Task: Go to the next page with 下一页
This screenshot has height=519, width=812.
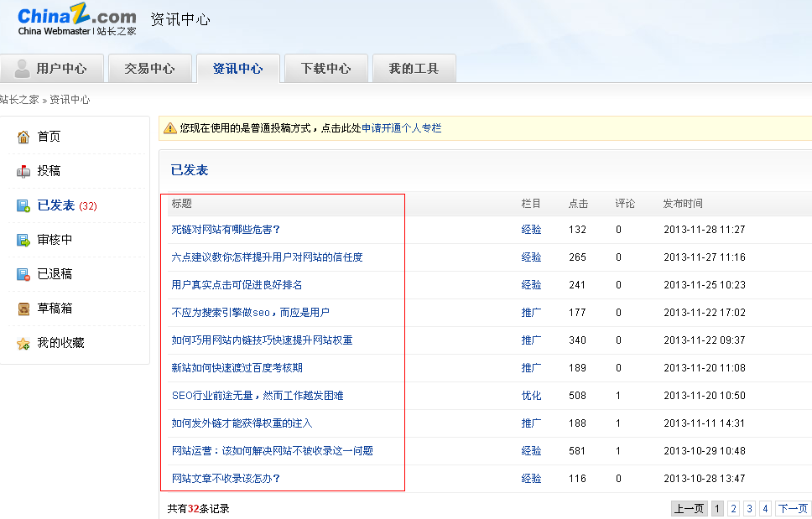Action: pyautogui.click(x=793, y=508)
